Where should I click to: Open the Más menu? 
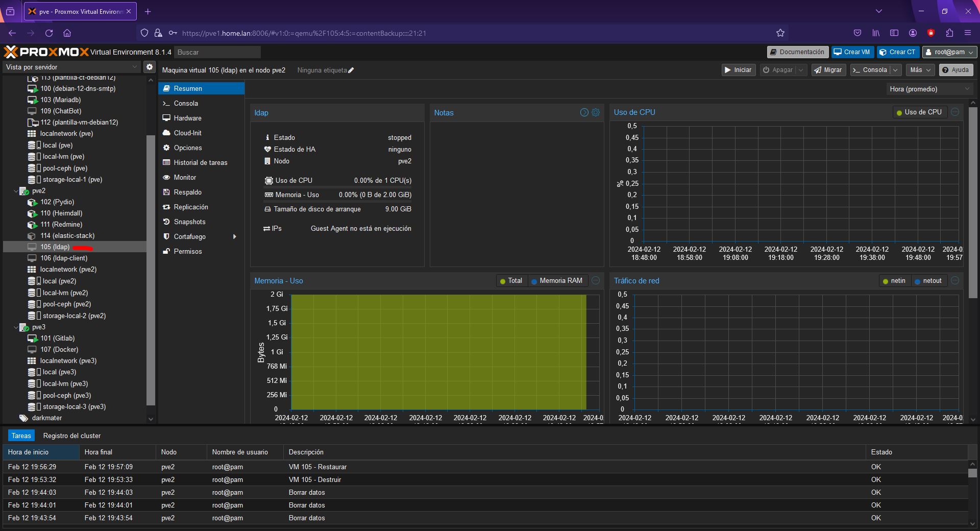pos(920,70)
